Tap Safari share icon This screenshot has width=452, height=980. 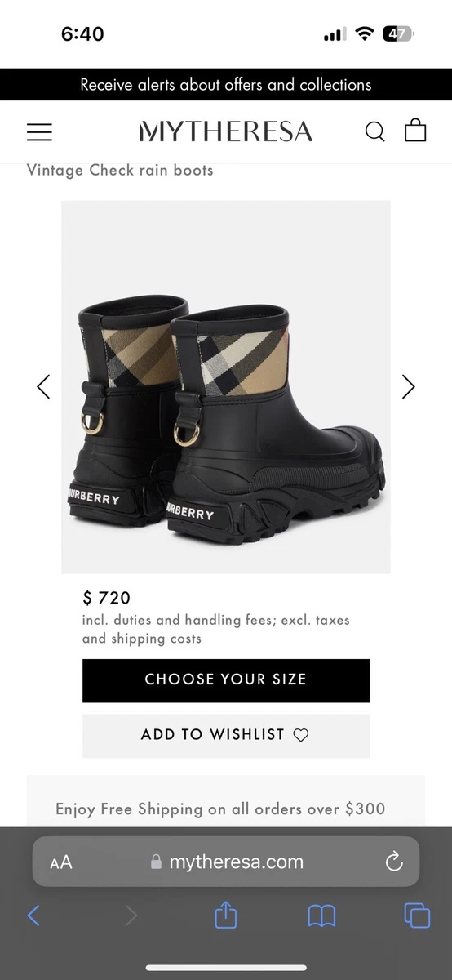tap(226, 915)
